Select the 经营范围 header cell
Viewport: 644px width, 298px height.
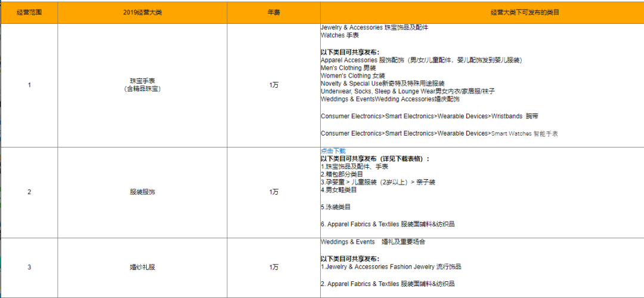(x=29, y=13)
